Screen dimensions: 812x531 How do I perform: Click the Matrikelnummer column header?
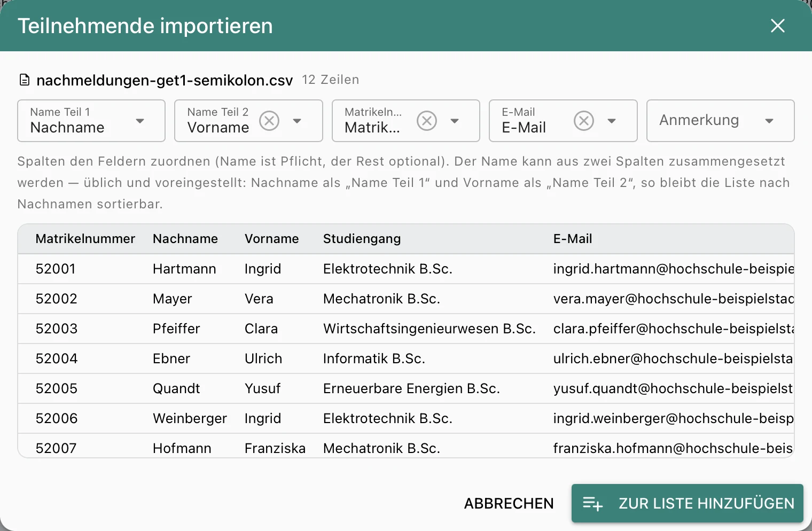point(85,239)
